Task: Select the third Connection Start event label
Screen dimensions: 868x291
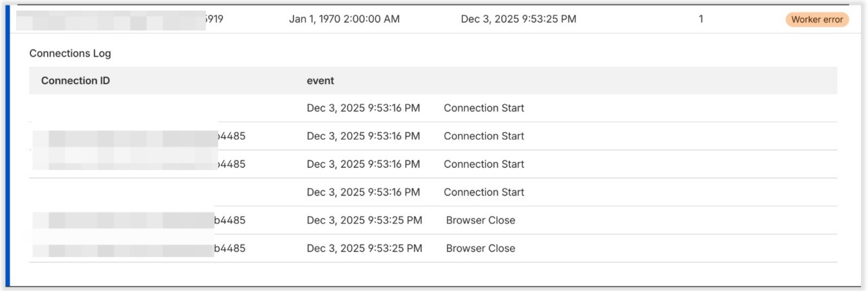Action: 483,164
